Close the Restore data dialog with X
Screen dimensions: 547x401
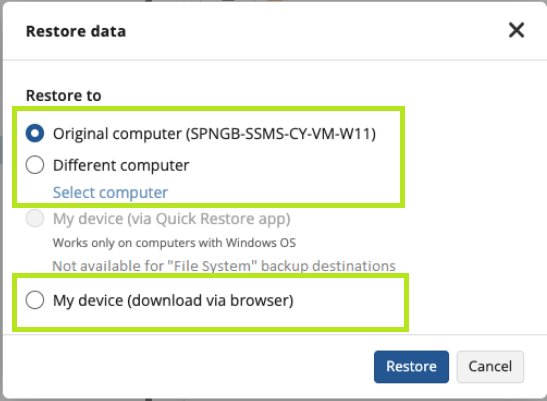click(516, 30)
